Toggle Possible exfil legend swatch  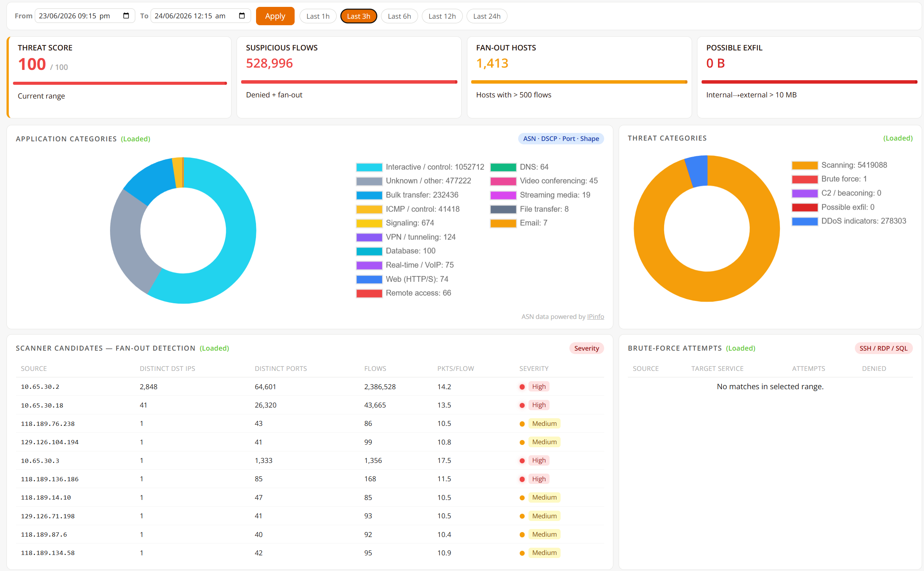tap(805, 207)
